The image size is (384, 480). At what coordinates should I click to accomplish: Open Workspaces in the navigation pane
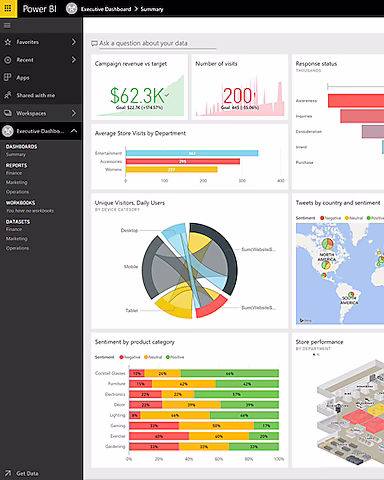coord(41,113)
